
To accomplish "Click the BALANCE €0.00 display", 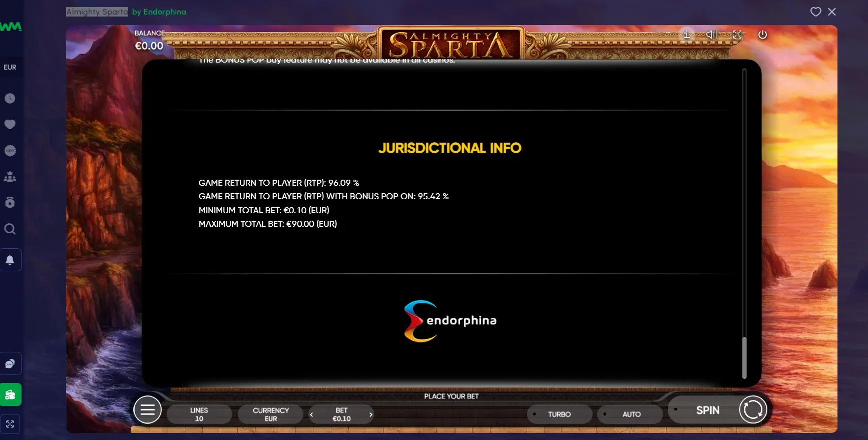I will (149, 40).
